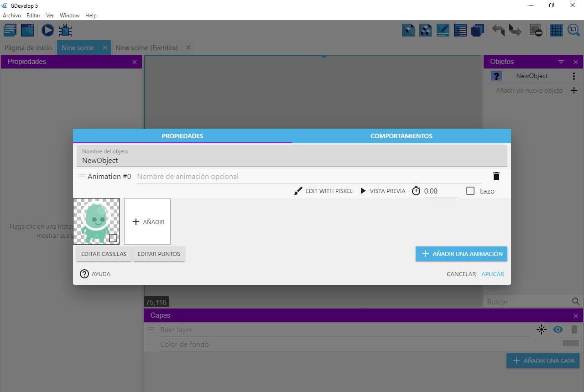This screenshot has height=392, width=584.
Task: Click the zoom 1:1 magnifier icon
Action: (574, 31)
